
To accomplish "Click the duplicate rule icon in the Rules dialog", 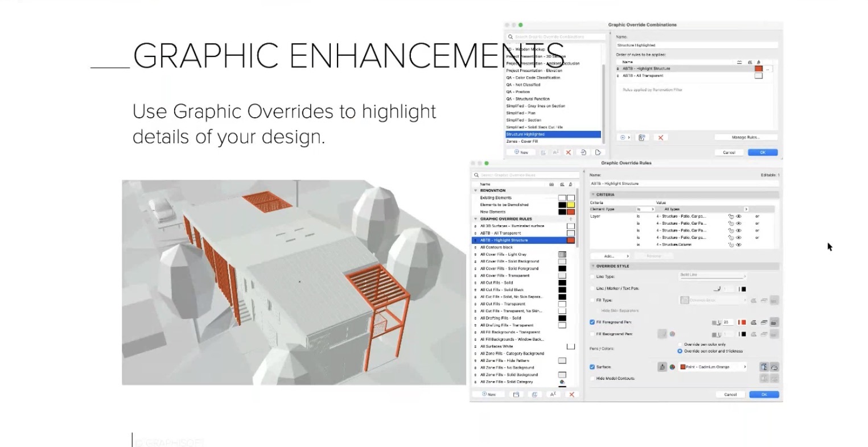I will coord(534,394).
